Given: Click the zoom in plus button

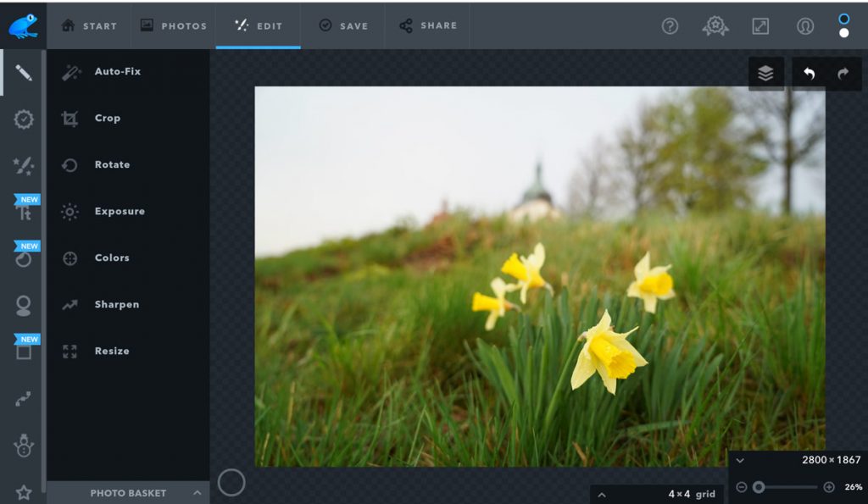Looking at the screenshot, I should [829, 487].
